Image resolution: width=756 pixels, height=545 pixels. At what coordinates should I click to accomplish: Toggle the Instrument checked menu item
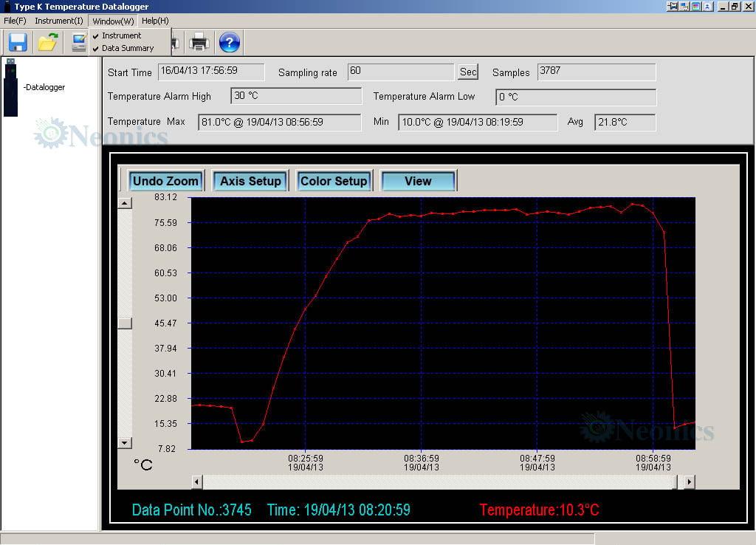121,35
